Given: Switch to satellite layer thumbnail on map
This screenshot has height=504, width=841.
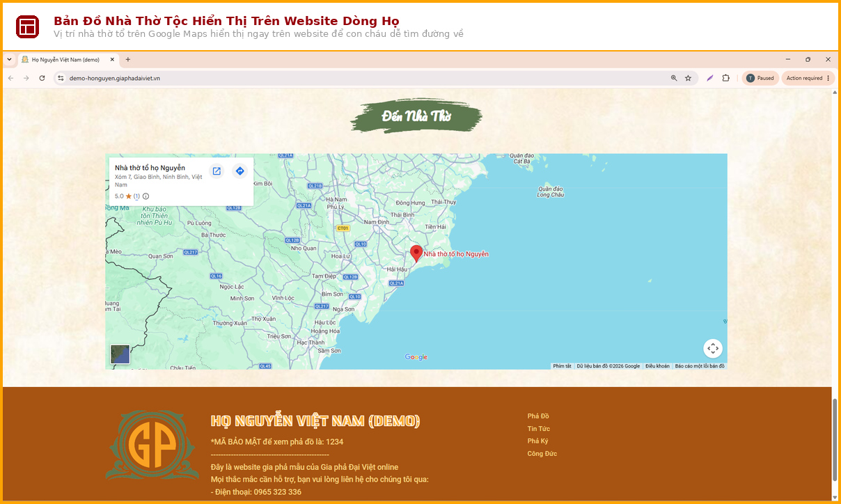Looking at the screenshot, I should pos(120,354).
